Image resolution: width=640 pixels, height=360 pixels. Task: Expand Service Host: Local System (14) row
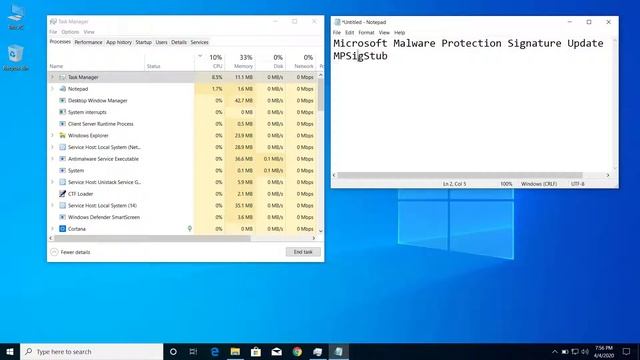52,205
